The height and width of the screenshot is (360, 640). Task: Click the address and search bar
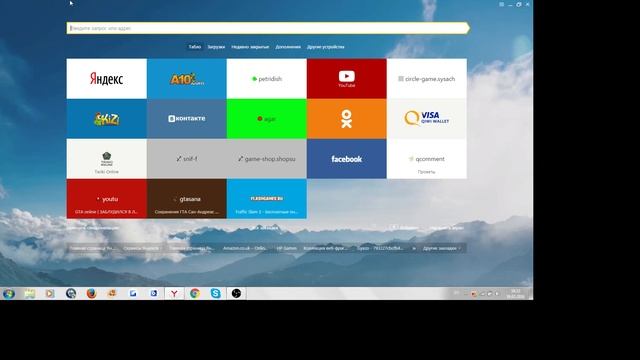[268, 28]
